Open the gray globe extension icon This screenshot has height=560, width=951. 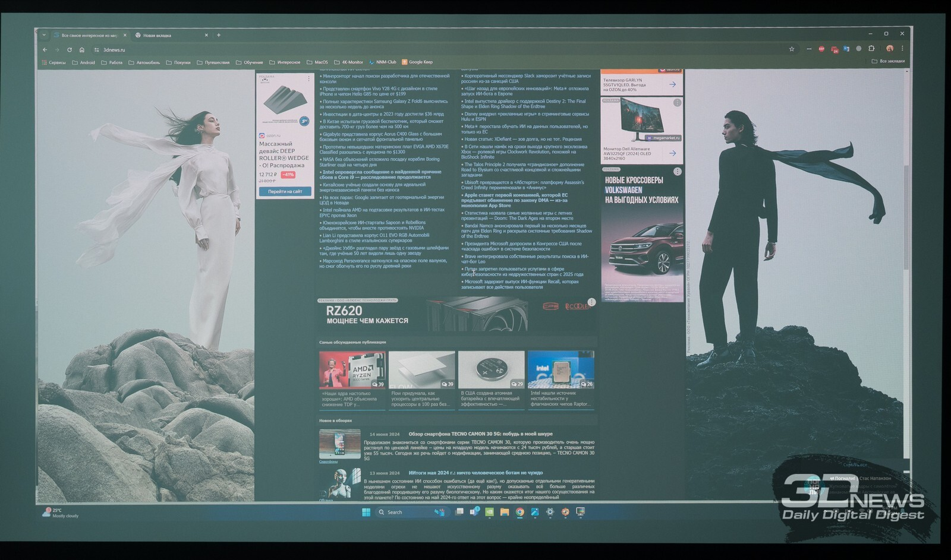click(859, 49)
